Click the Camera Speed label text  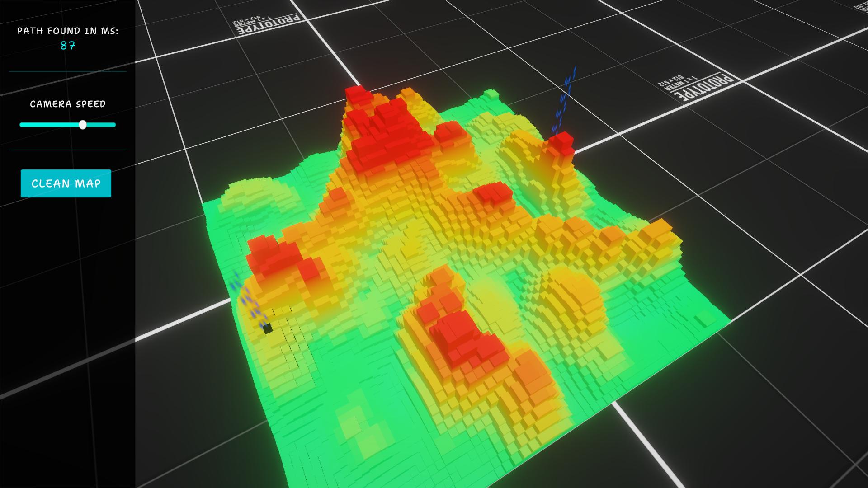(x=68, y=104)
